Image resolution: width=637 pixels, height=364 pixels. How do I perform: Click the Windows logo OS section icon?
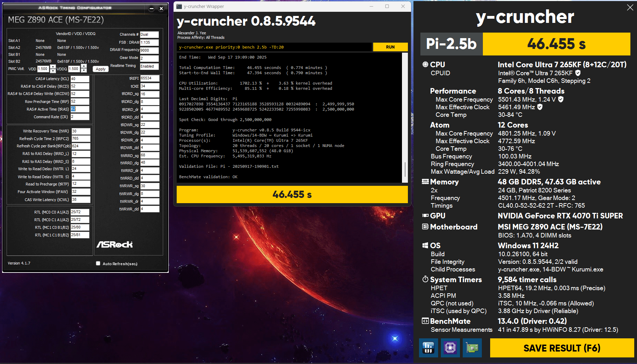[x=425, y=245]
